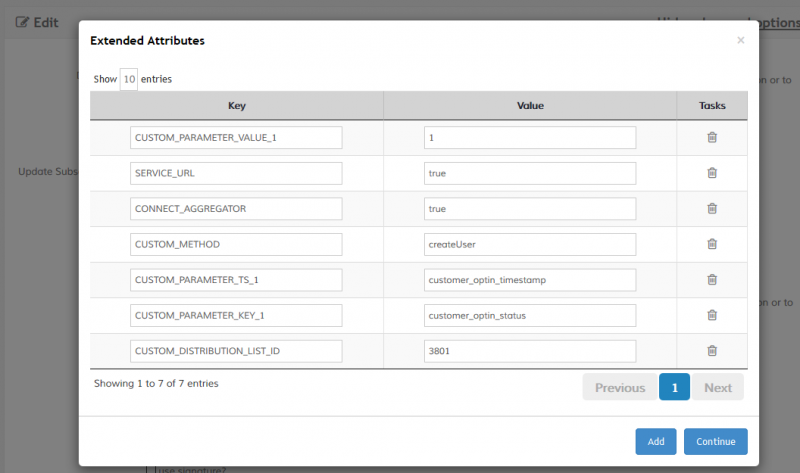This screenshot has height=473, width=800.
Task: Click trash icon for CUSTOM_METHOD row
Action: pyautogui.click(x=712, y=244)
